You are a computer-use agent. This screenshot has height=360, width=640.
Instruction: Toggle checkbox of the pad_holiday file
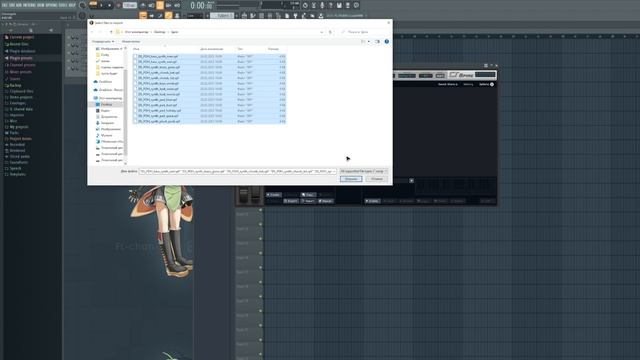135,111
